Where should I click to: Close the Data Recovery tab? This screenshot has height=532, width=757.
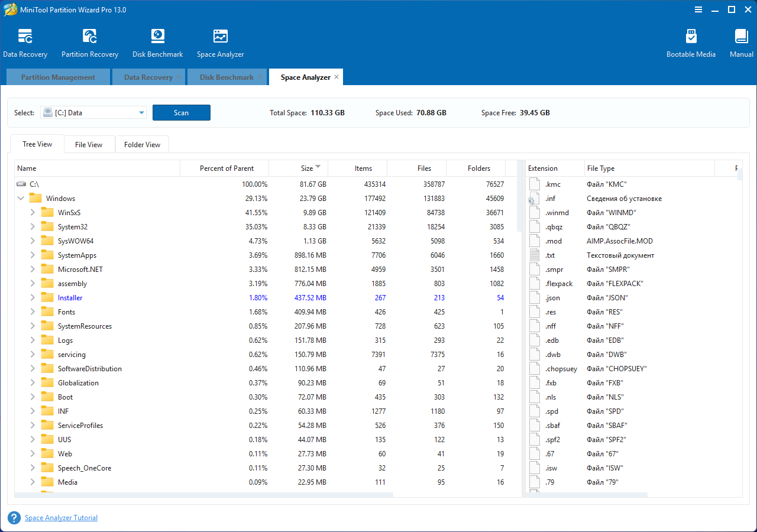[179, 77]
